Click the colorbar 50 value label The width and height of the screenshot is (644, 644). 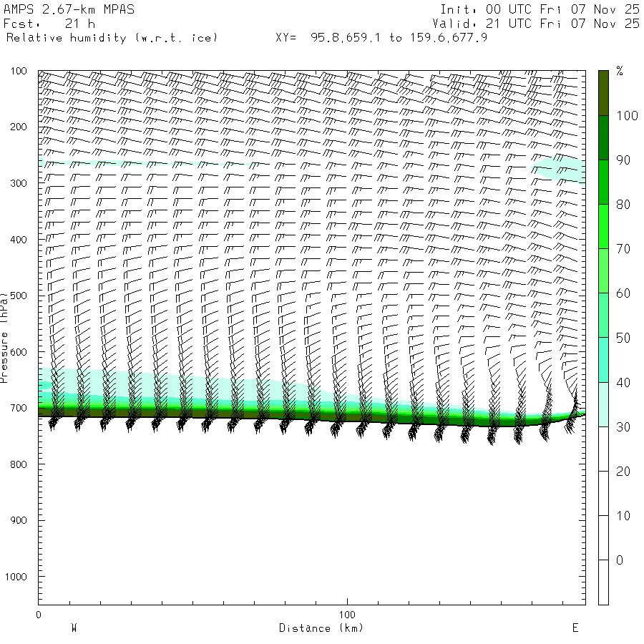[x=623, y=338]
